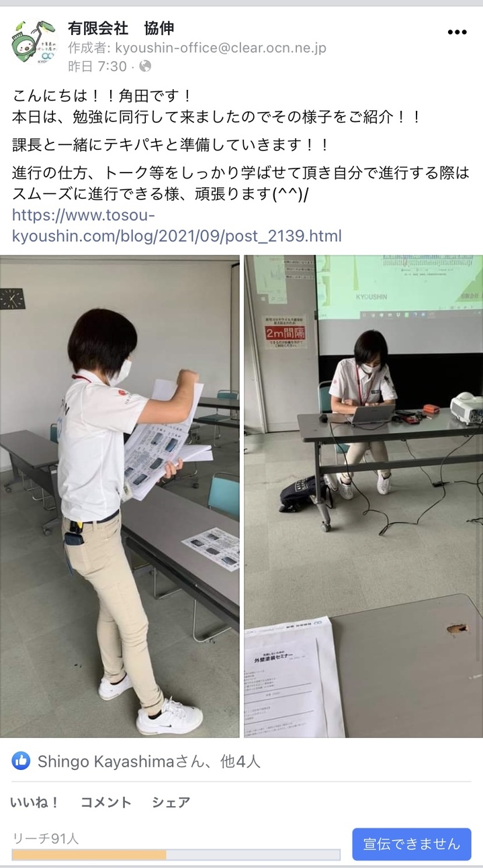This screenshot has height=868, width=483.
Task: Open the three-dot post options menu
Action: click(x=457, y=32)
